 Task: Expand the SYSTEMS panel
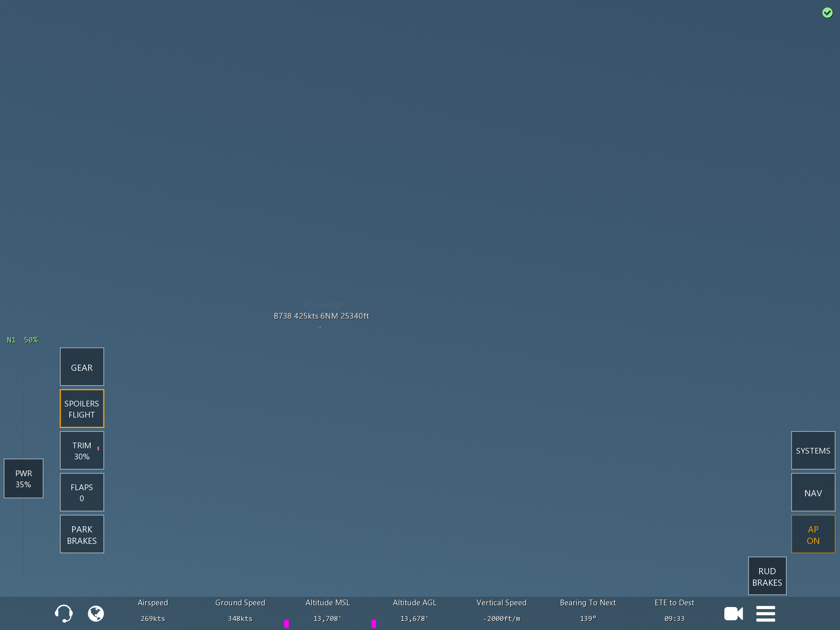(x=813, y=450)
